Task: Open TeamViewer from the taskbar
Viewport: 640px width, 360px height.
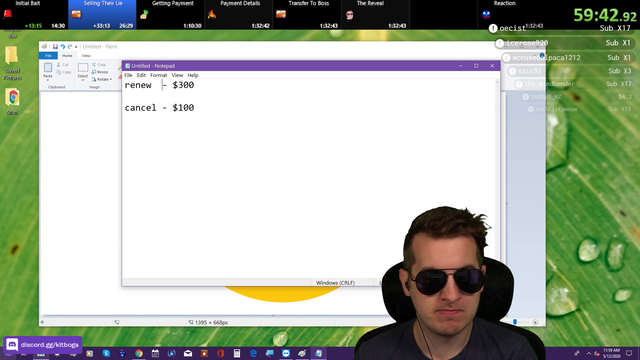Action: coord(286,353)
